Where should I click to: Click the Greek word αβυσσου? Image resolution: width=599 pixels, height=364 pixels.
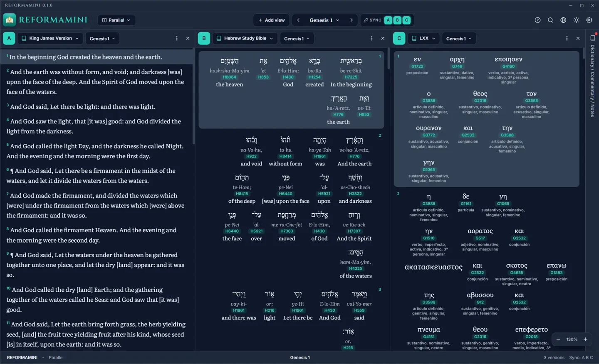480,295
